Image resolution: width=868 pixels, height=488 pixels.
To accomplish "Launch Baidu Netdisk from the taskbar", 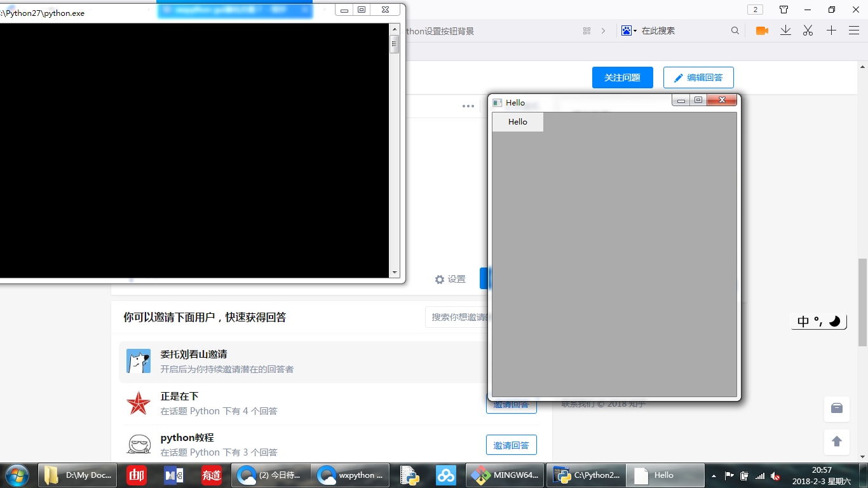I will point(446,475).
